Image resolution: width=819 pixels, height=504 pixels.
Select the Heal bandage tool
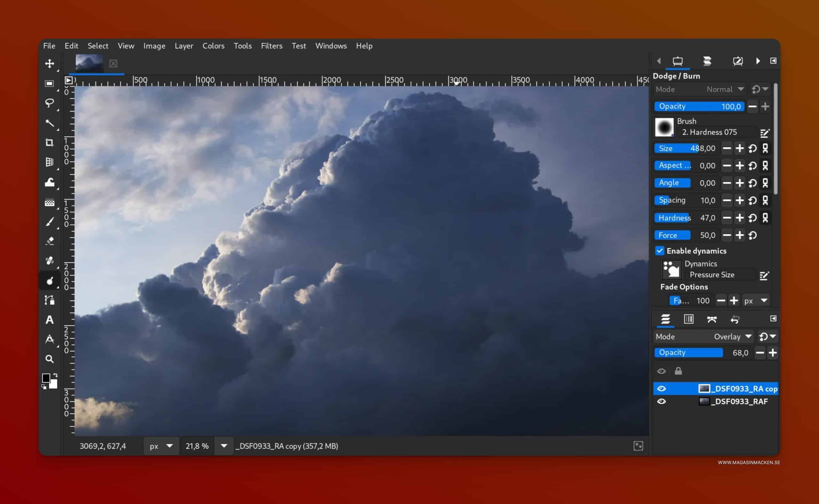pos(49,261)
